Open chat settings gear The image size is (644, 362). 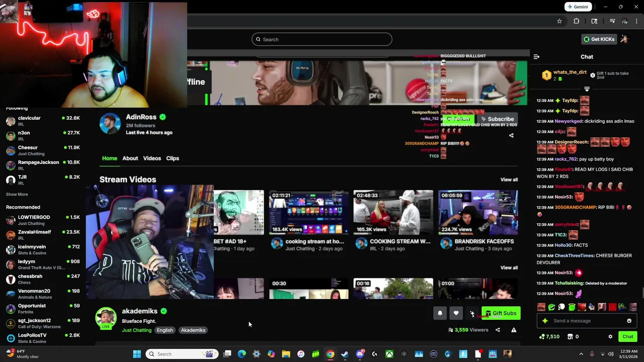[610, 336]
